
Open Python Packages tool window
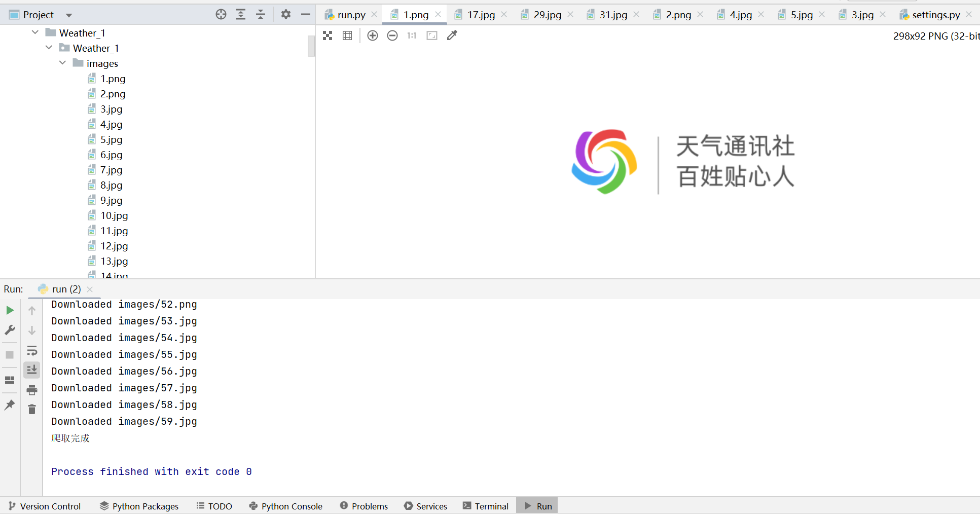(139, 506)
